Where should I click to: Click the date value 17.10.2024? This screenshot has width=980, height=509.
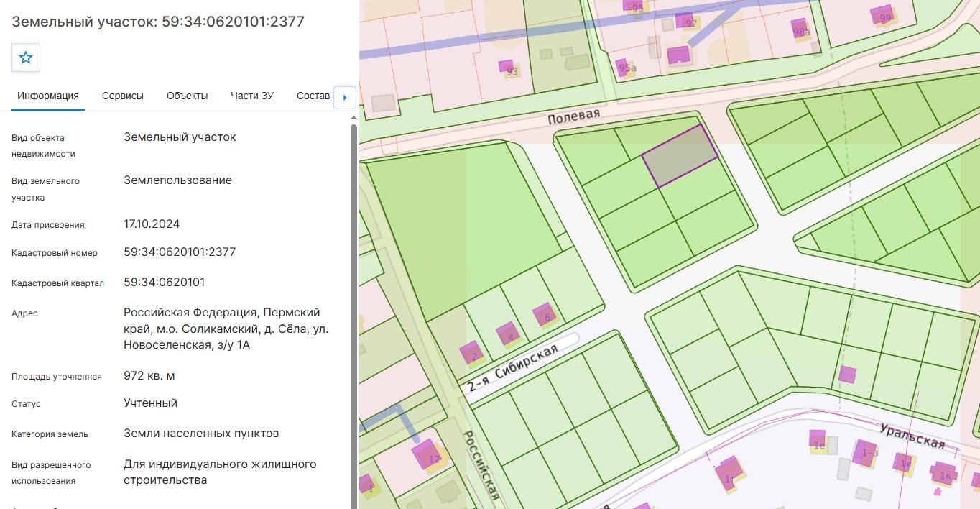[x=152, y=224]
